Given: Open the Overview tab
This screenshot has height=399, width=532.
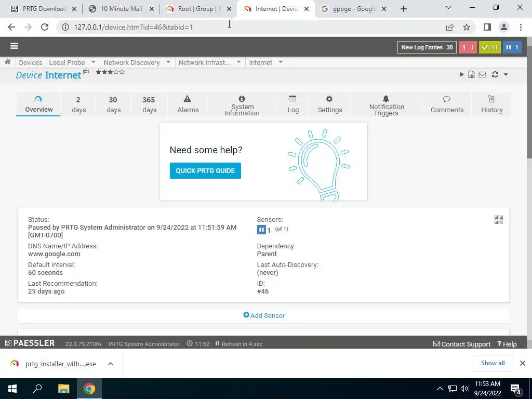Looking at the screenshot, I should pos(38,104).
